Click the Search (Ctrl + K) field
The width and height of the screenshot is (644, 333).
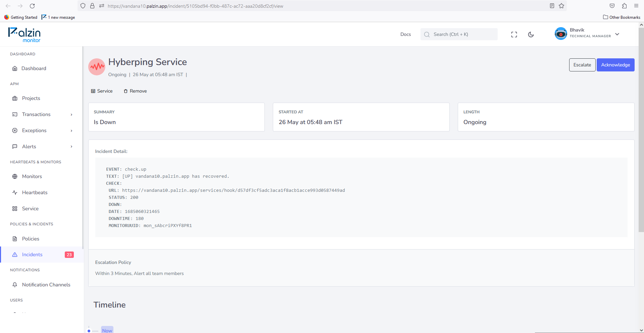pos(459,34)
